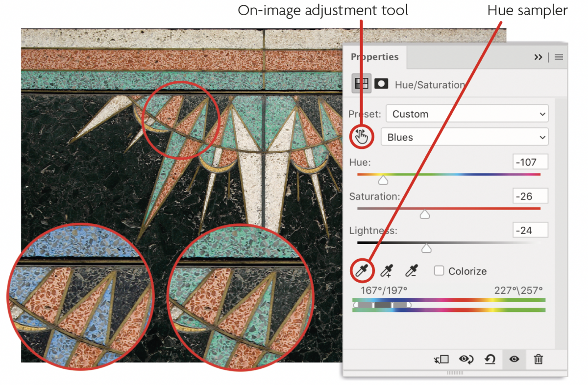Image resolution: width=588 pixels, height=385 pixels.
Task: Select the layer mask icon
Action: click(x=381, y=84)
